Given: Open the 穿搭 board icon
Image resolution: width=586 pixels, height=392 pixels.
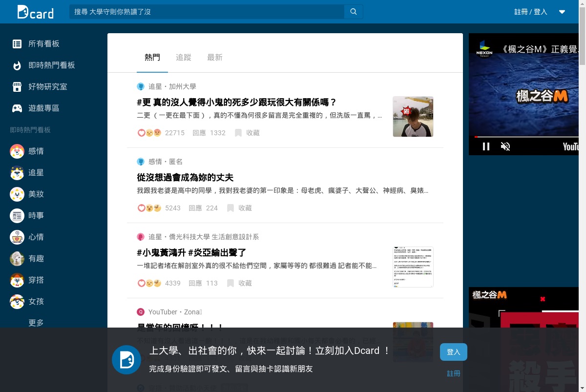Looking at the screenshot, I should [17, 280].
